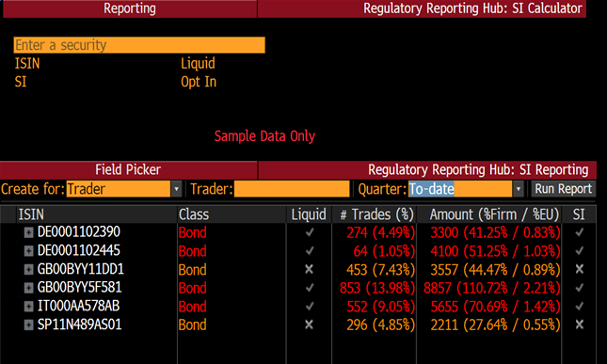Click the Enter a security field
607x364 pixels.
pyautogui.click(x=139, y=45)
